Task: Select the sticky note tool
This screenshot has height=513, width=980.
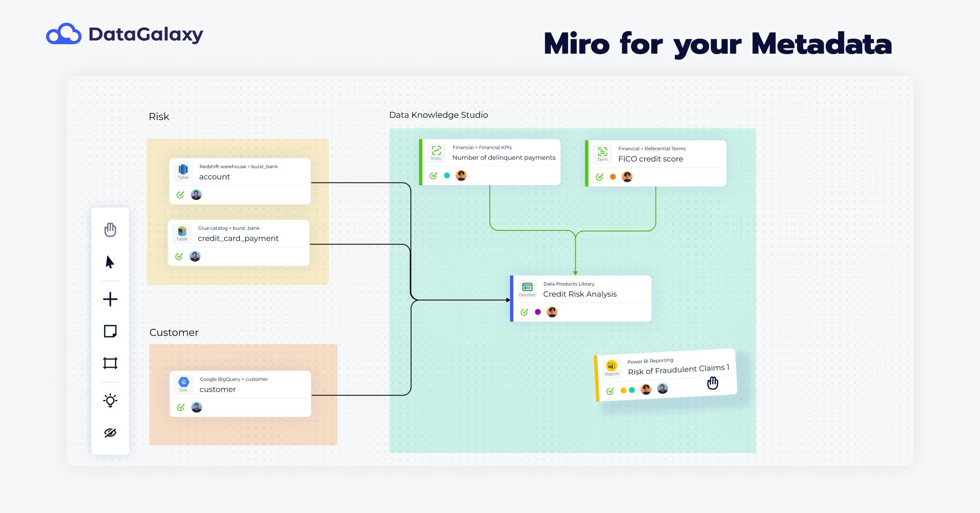Action: pyautogui.click(x=110, y=331)
